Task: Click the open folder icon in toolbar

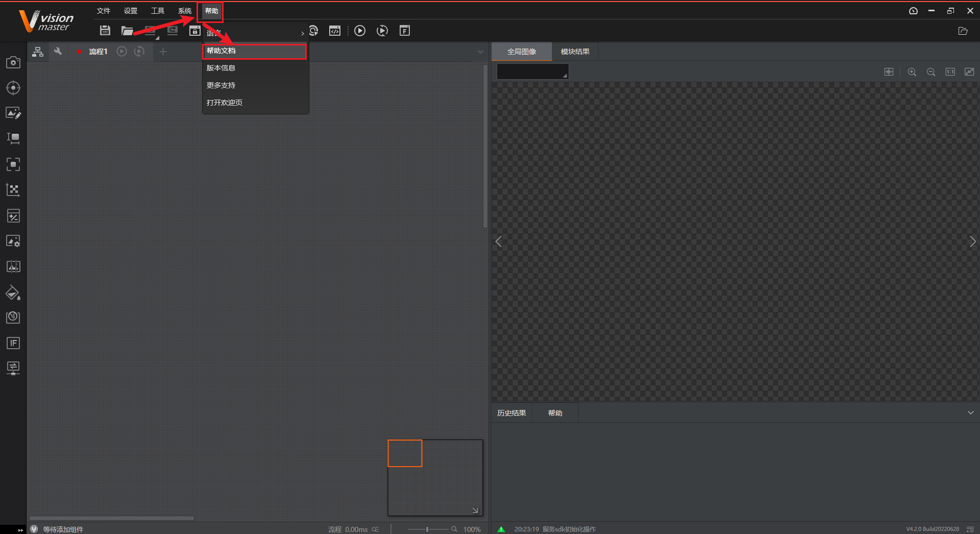Action: pyautogui.click(x=127, y=31)
